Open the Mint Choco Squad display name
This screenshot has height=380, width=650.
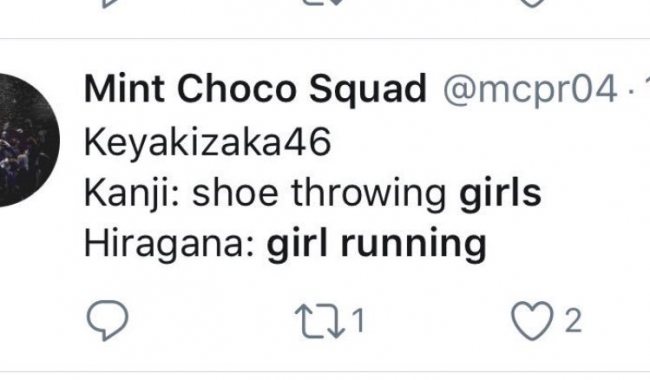pyautogui.click(x=255, y=89)
